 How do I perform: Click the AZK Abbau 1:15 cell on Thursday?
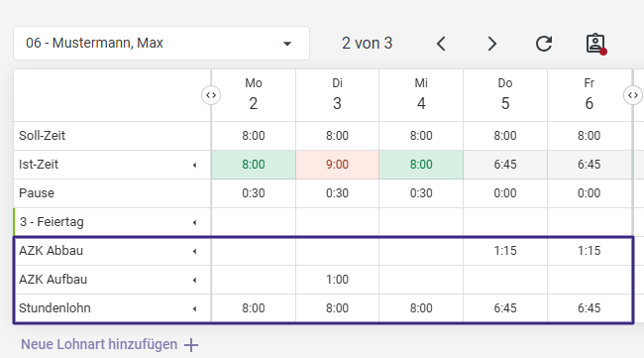click(x=505, y=251)
